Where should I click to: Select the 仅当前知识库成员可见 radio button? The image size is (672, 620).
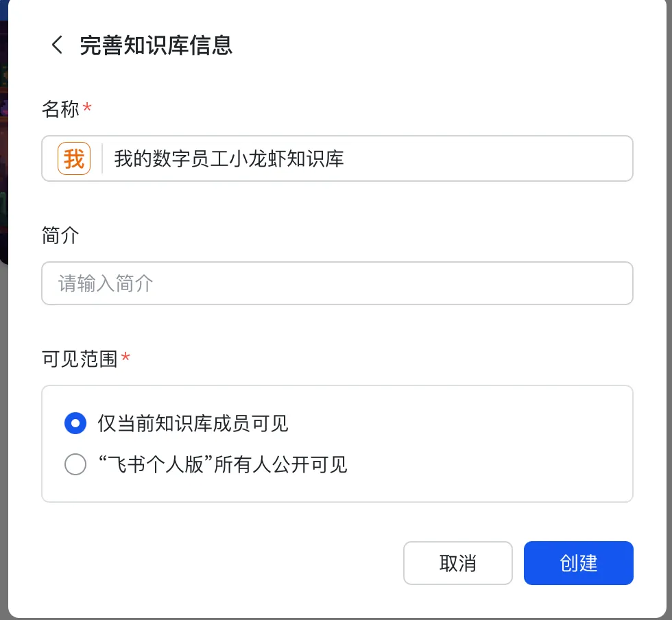75,424
